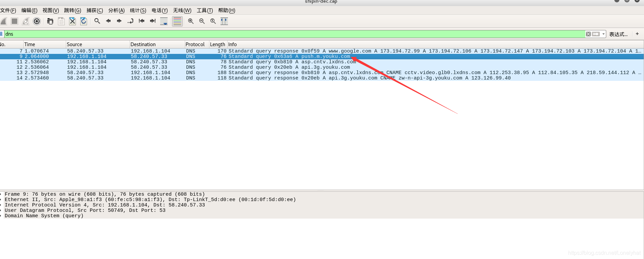Expand the Ethernet II detail row
644x259 pixels.
coord(1,200)
